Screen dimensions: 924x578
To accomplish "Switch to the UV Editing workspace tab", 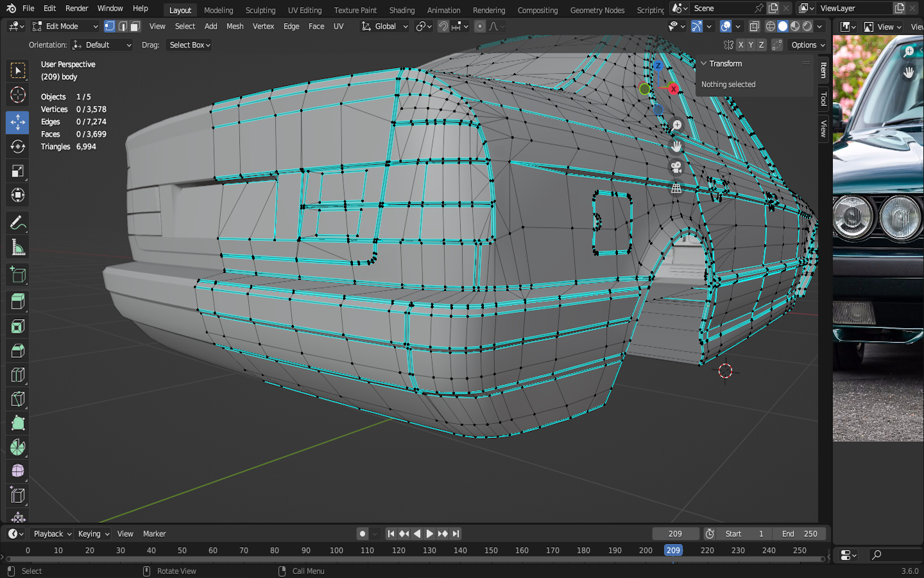I will click(305, 10).
